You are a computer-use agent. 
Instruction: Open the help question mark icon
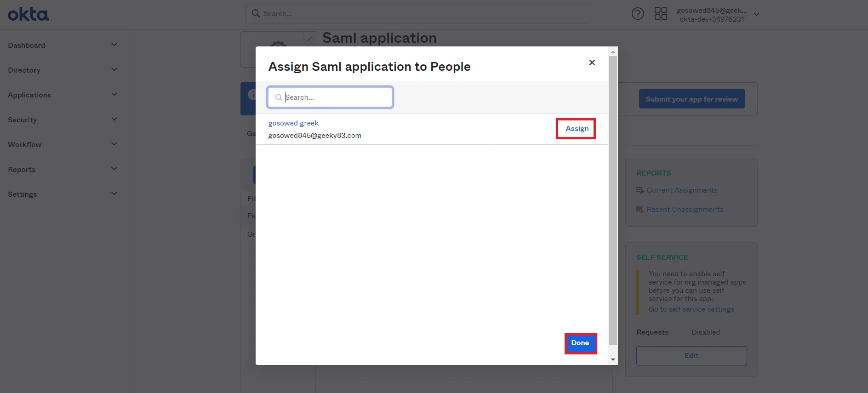click(638, 14)
